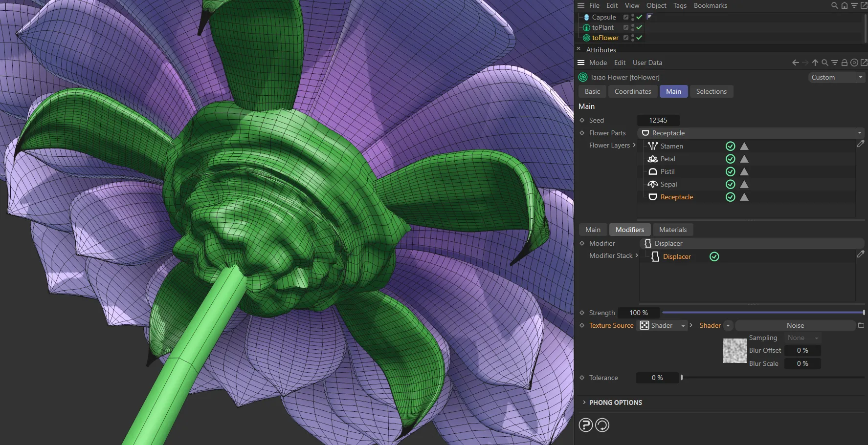Select the Pistil icon in Flower Layers
868x445 pixels.
tap(653, 171)
